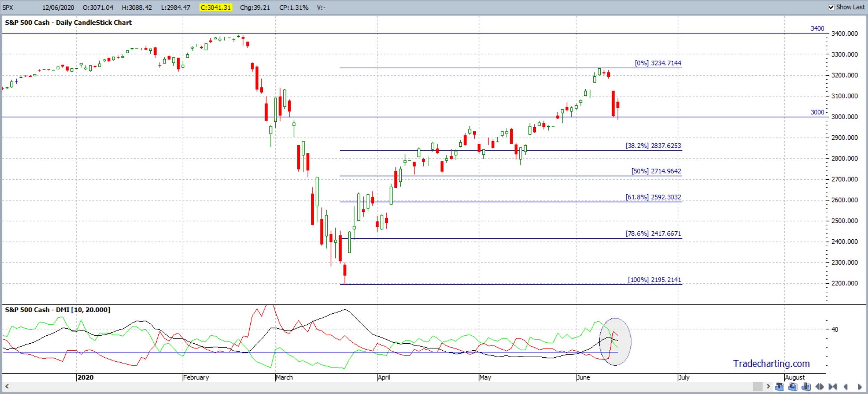The height and width of the screenshot is (394, 868).
Task: Click the open value O:3071.04
Action: pyautogui.click(x=98, y=7)
